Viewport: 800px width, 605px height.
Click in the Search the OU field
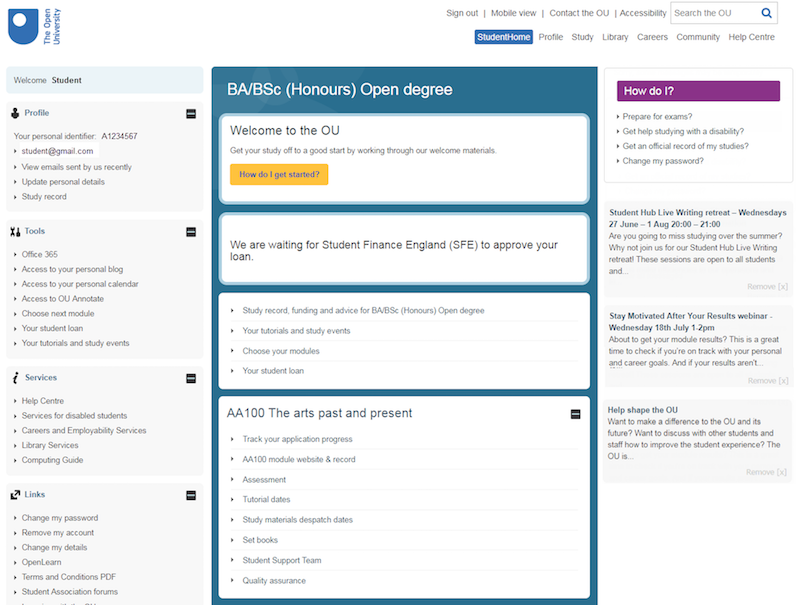point(714,13)
